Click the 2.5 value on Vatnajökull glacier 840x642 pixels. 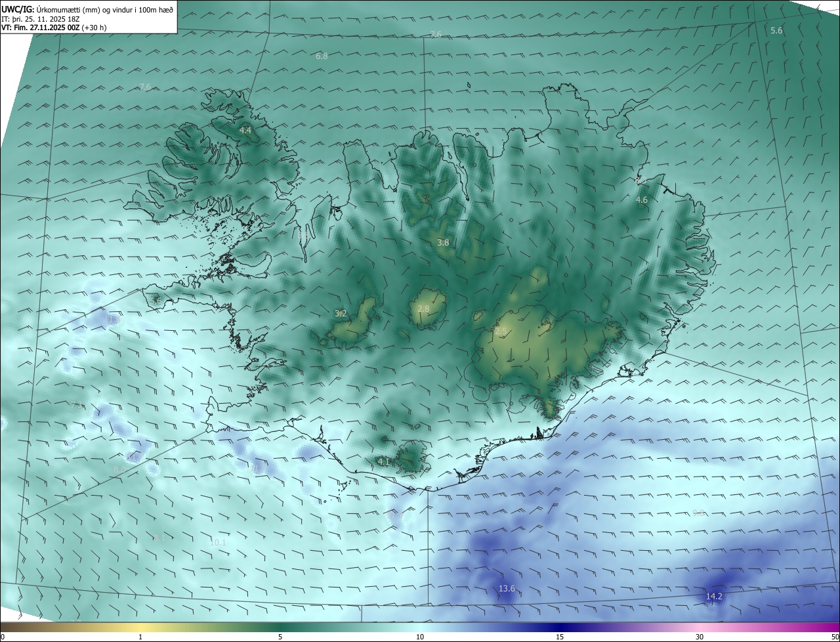coord(501,332)
